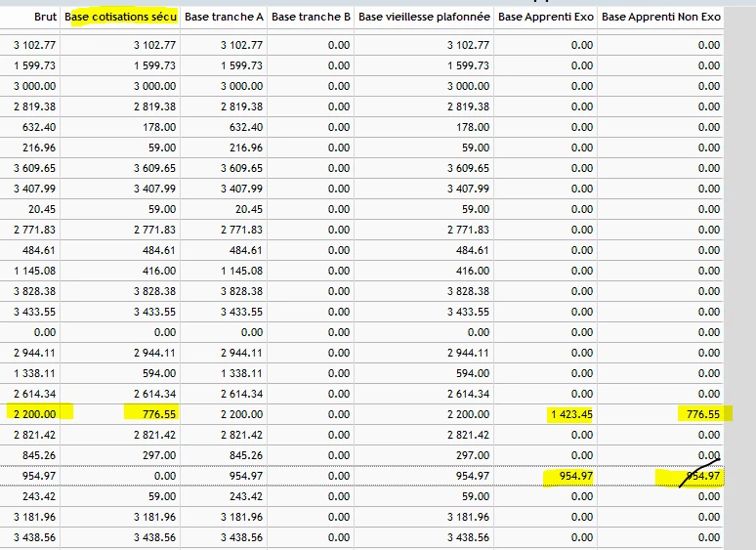Select 3 438.56 in the Brut column
Image resolution: width=756 pixels, height=550 pixels.
coord(35,537)
